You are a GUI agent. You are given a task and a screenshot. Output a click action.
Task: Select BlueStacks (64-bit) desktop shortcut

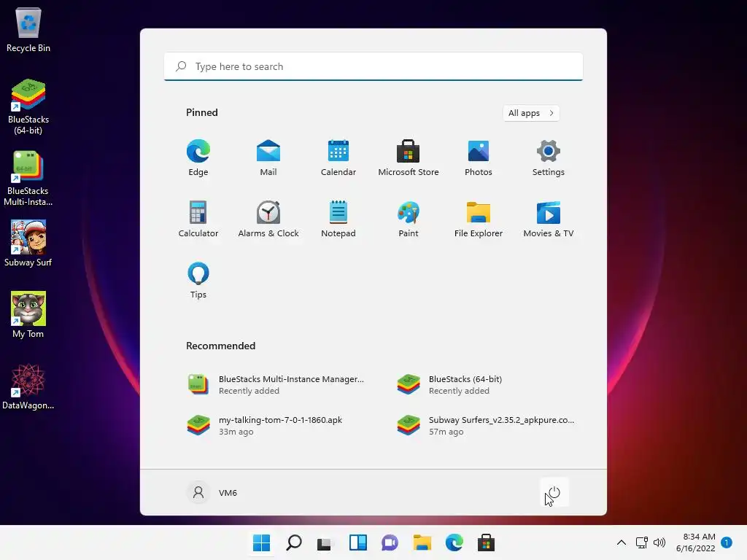28,106
